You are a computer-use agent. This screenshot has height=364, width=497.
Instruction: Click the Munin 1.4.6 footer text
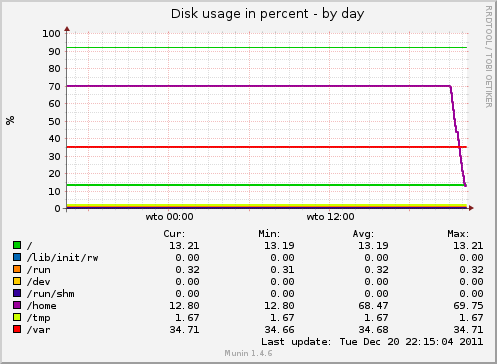(x=248, y=353)
